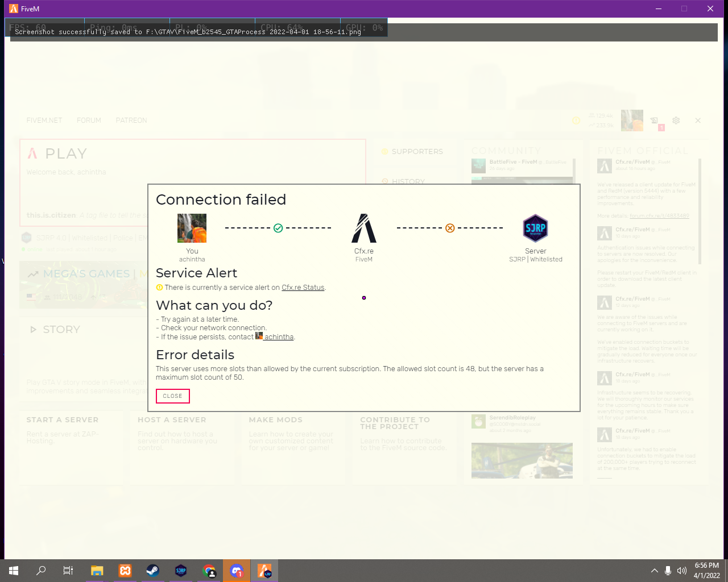728x582 pixels.
Task: Click the FiveM taskbar icon
Action: click(x=264, y=571)
